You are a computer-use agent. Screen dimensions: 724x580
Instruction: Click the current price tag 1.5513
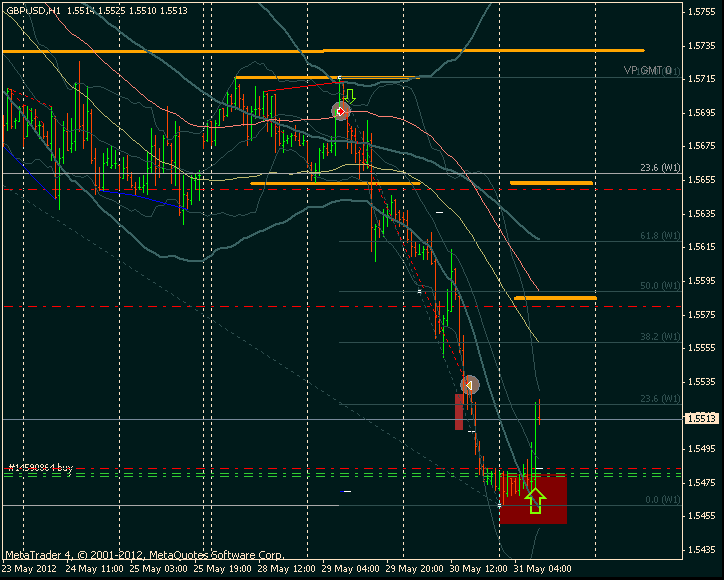click(701, 418)
